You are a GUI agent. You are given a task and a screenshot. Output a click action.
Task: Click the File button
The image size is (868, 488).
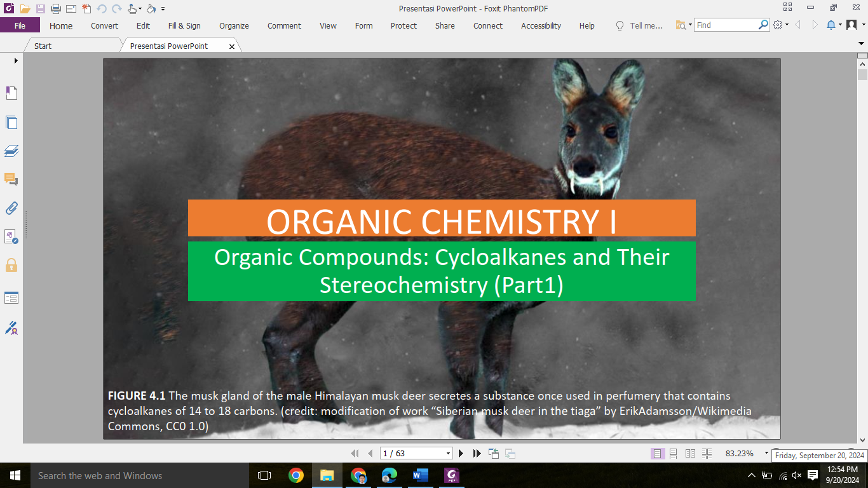coord(20,26)
